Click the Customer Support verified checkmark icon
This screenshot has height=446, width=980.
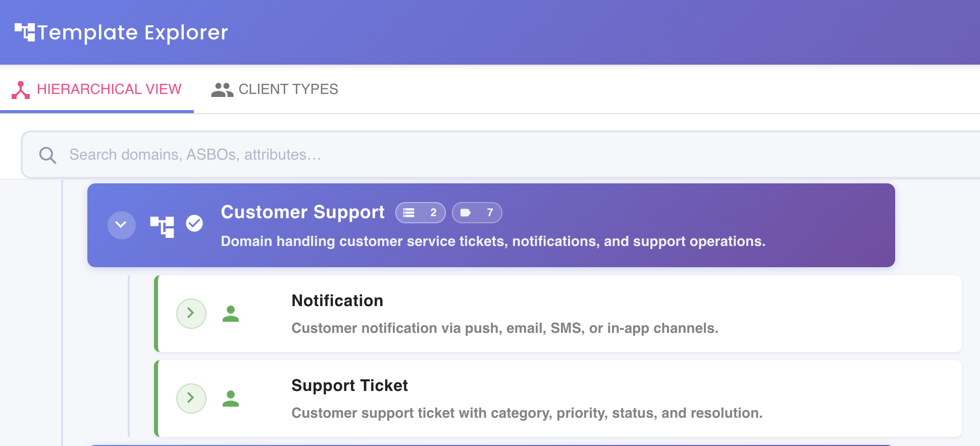[194, 223]
